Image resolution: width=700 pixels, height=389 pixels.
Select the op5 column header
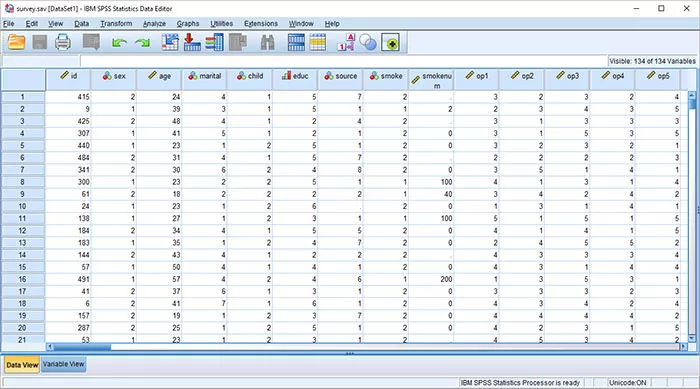tap(658, 80)
